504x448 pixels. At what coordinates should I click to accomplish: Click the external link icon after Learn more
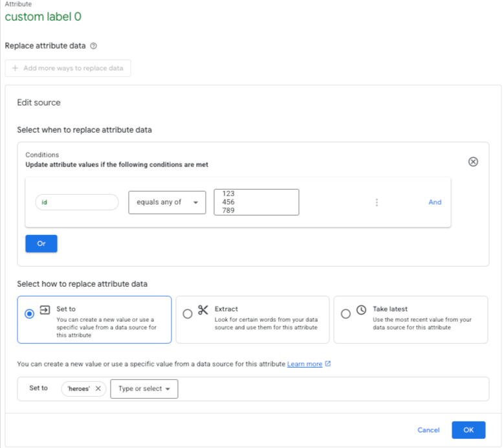327,363
